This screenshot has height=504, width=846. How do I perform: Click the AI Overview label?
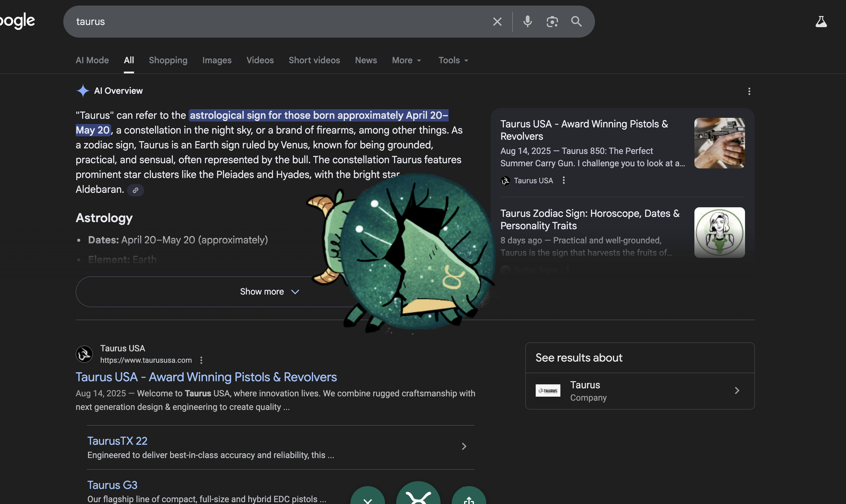(119, 91)
